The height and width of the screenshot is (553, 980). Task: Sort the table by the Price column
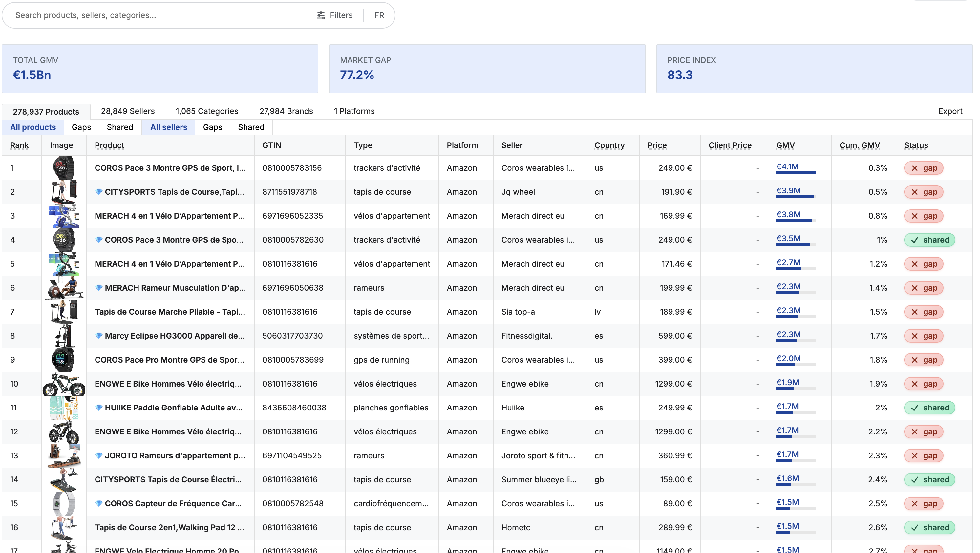(x=657, y=145)
